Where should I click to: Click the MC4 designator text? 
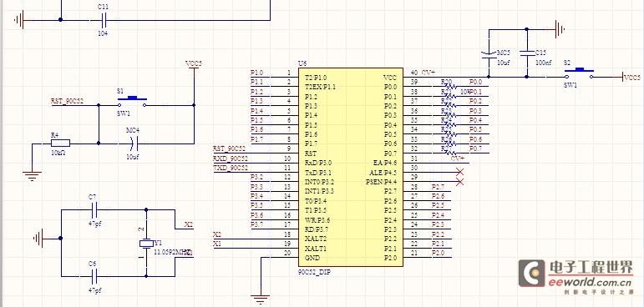click(x=133, y=131)
